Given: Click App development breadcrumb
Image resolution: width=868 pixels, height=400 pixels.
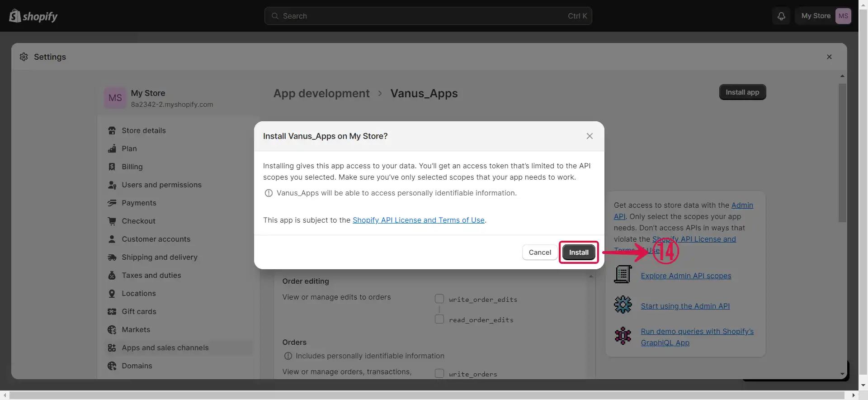Looking at the screenshot, I should pos(321,93).
